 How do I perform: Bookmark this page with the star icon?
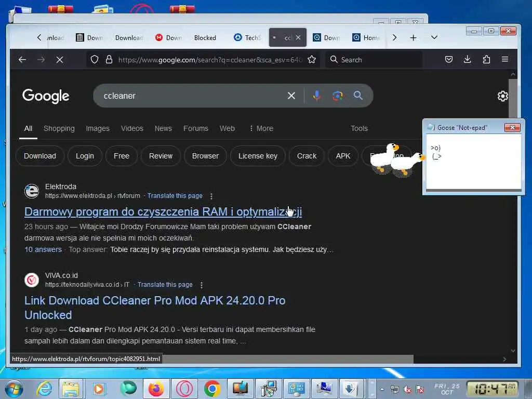click(x=312, y=60)
